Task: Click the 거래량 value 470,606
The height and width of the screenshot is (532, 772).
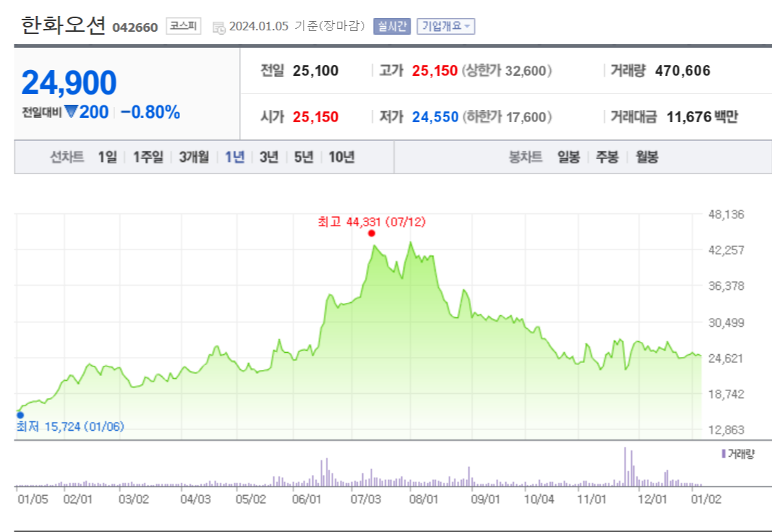Action: click(x=682, y=71)
